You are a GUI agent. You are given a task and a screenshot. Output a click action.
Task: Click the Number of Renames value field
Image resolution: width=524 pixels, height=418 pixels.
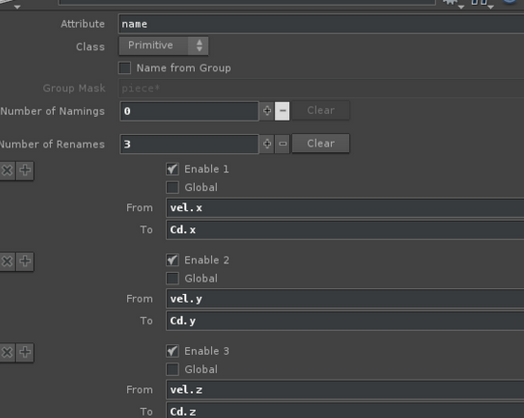pyautogui.click(x=189, y=144)
